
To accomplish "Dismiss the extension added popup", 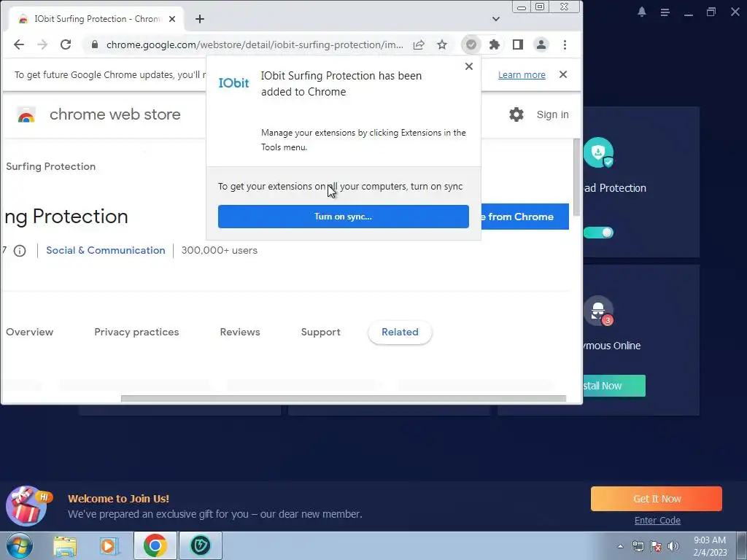I will tap(469, 66).
